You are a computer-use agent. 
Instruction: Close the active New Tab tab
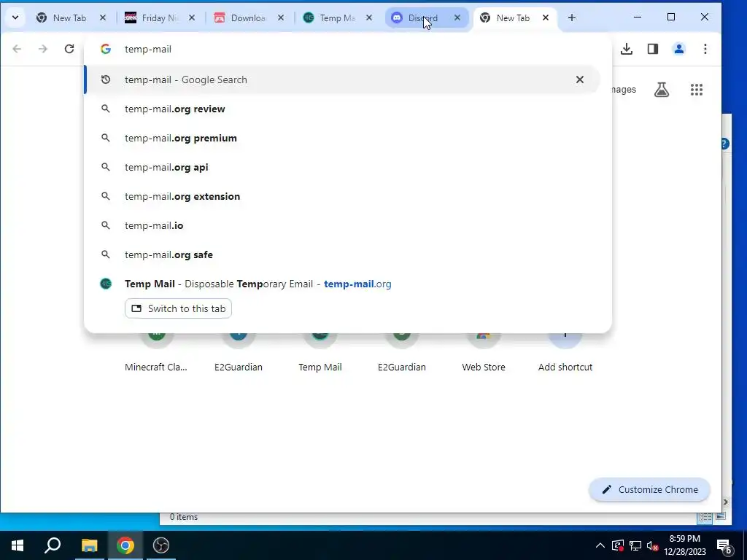click(x=546, y=17)
